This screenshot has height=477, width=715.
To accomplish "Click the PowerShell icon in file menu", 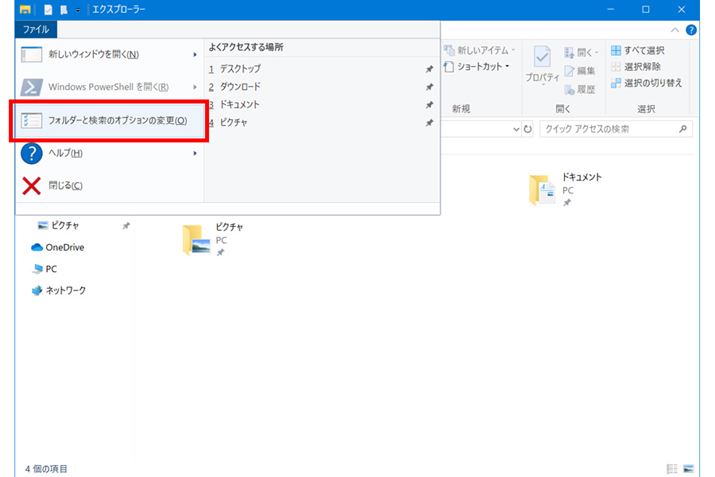I will [31, 87].
